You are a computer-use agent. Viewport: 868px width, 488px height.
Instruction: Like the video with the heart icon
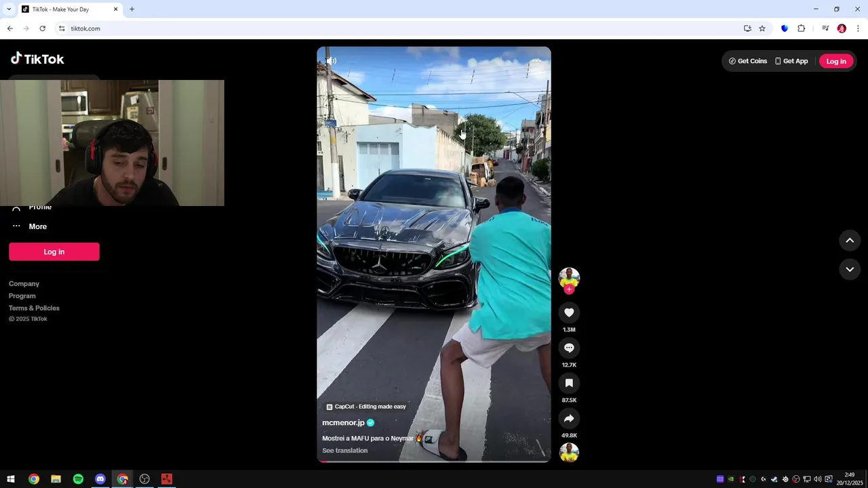pos(569,312)
